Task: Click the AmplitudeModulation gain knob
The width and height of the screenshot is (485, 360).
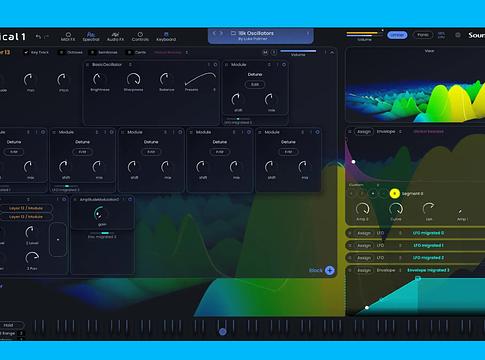Action: [102, 214]
